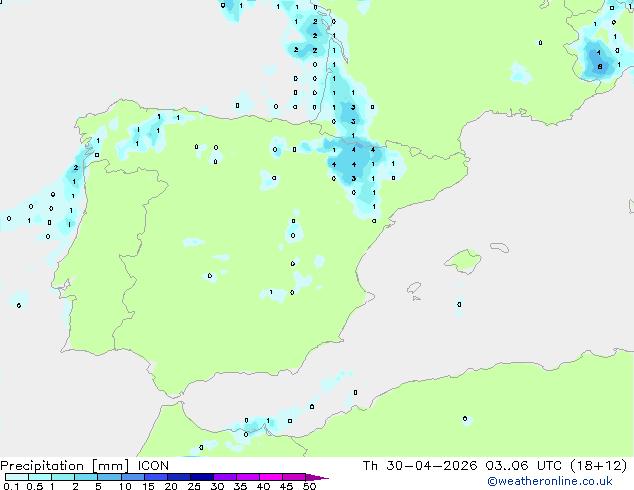The height and width of the screenshot is (490, 634).
Task: Click the ICON model name label
Action: coord(153,466)
